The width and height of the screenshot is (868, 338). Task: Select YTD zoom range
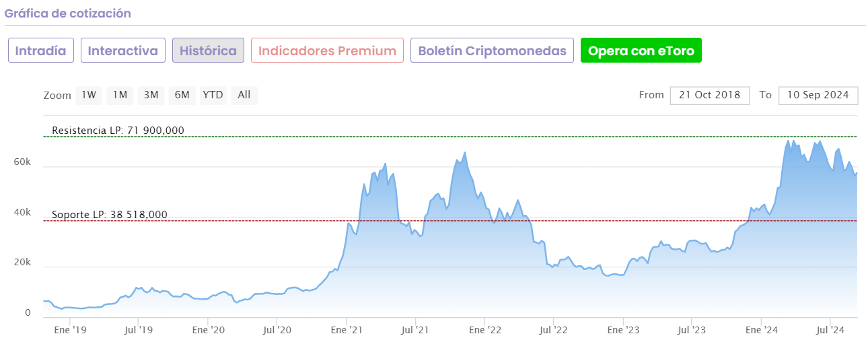click(213, 95)
